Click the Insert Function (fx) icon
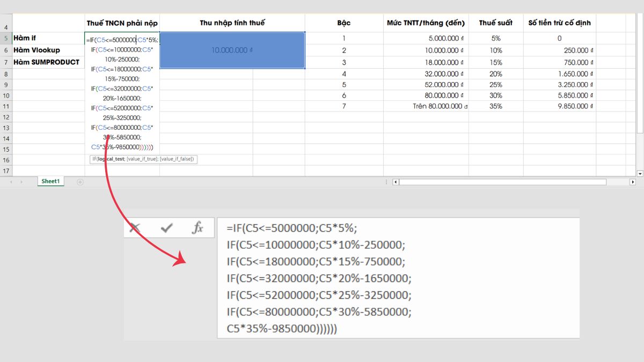 pyautogui.click(x=197, y=227)
